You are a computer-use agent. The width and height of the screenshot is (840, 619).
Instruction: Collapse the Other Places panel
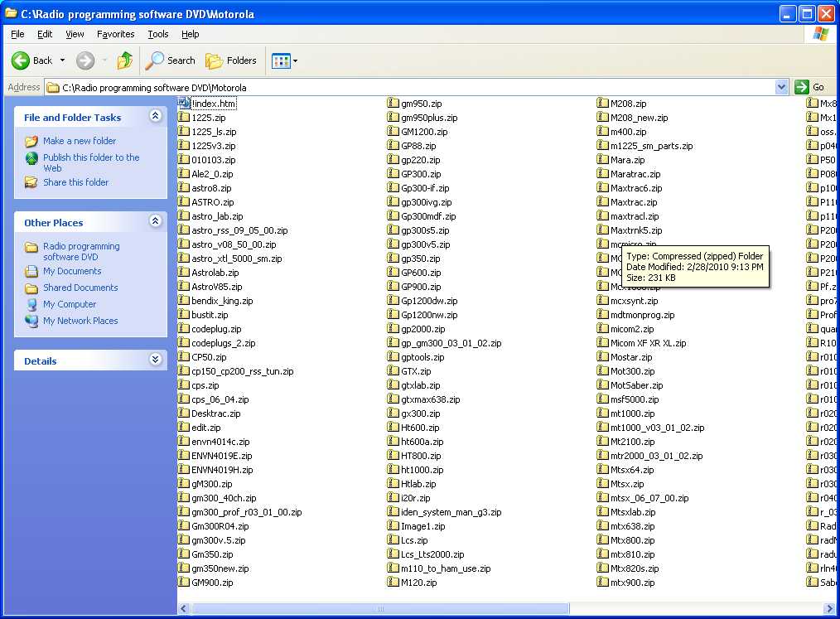coord(155,222)
